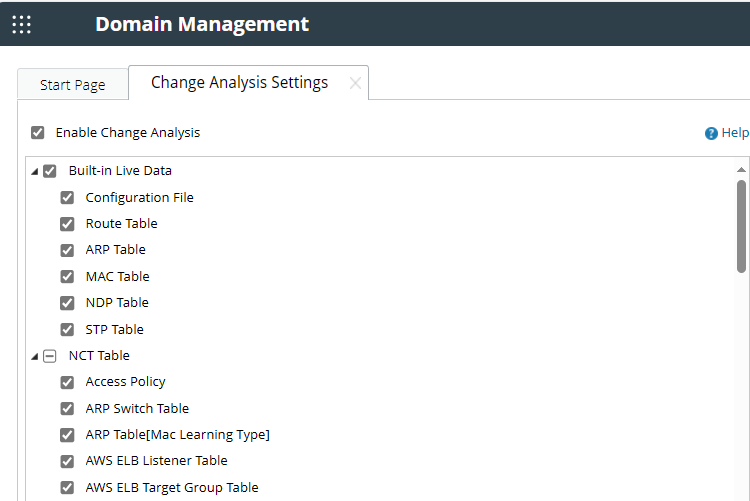Open the app launcher grid icon
This screenshot has width=750, height=501.
21,24
